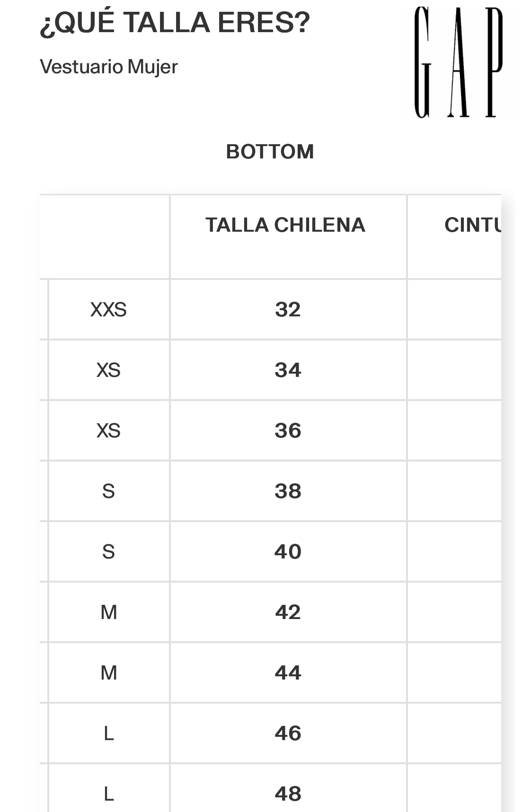Click the Vestuario Mujer subtitle

[109, 67]
